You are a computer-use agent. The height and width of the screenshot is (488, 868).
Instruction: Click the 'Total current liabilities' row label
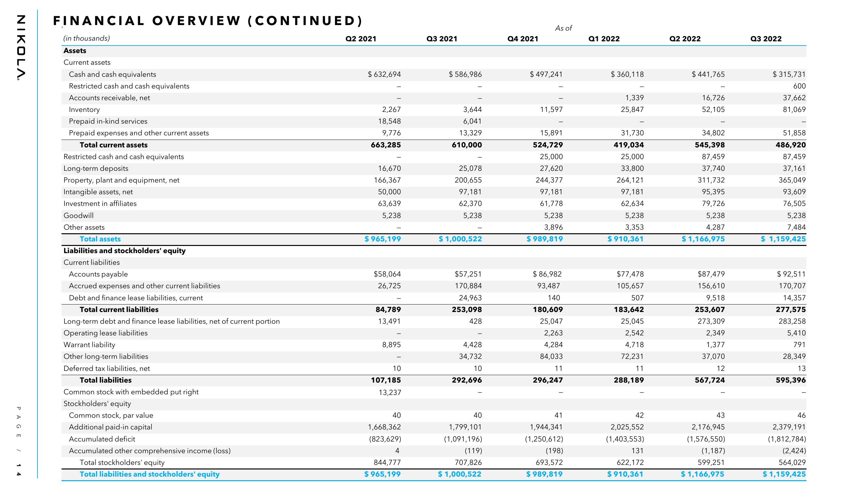coord(119,309)
